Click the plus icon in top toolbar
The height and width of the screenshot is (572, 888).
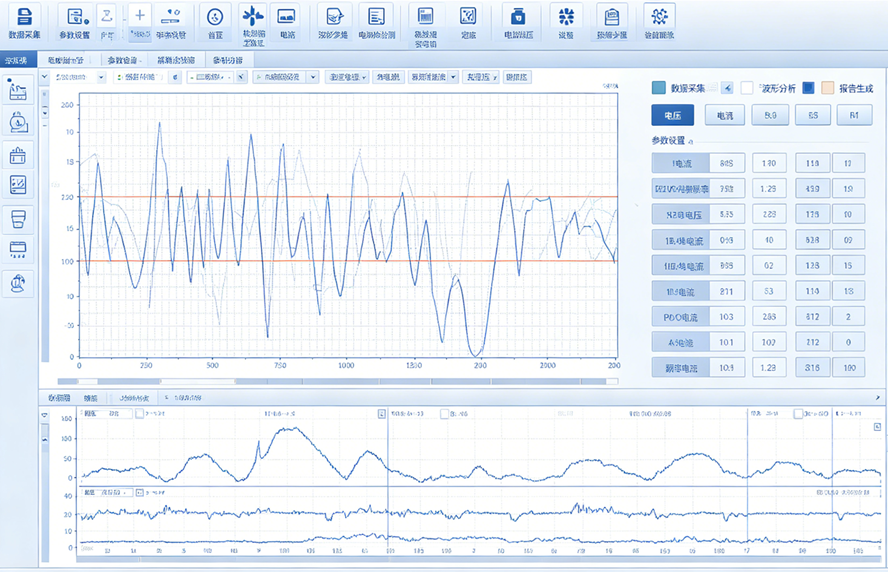(x=140, y=17)
